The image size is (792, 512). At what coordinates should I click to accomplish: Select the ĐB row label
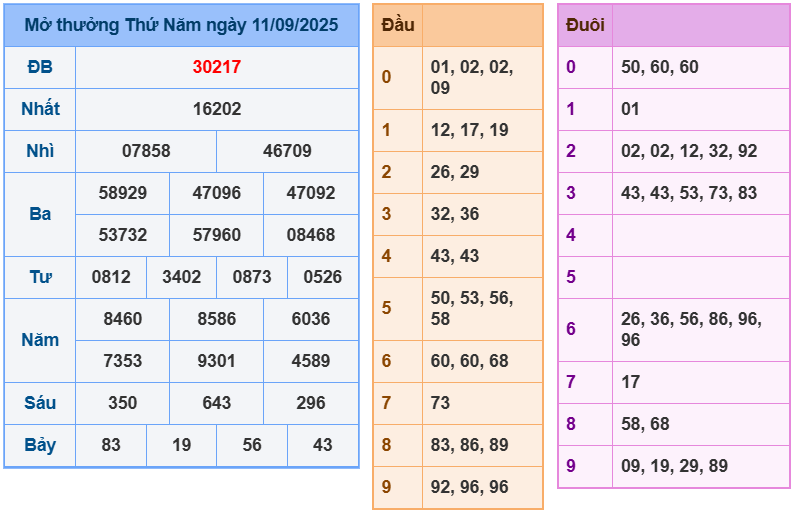40,67
